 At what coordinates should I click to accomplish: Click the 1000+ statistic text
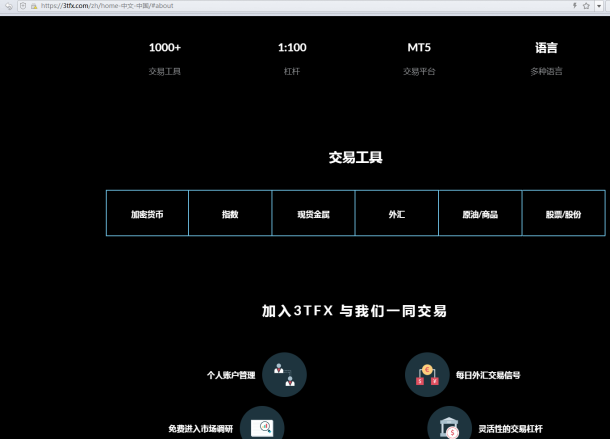165,47
